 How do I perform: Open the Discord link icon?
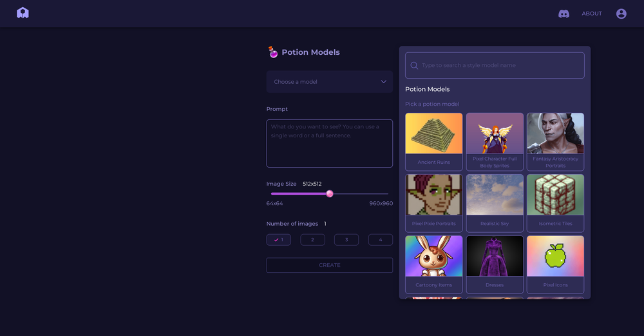(563, 14)
